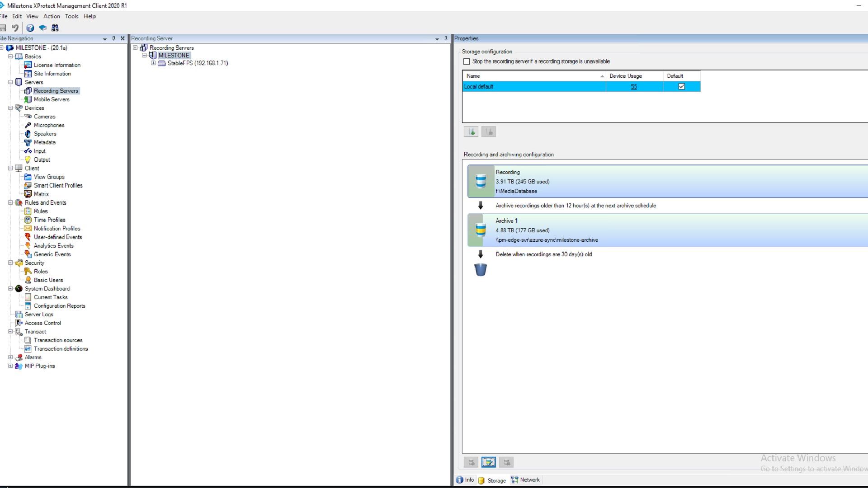The image size is (868, 488).
Task: Collapse the Servers node in Site Navigation
Action: tap(10, 82)
